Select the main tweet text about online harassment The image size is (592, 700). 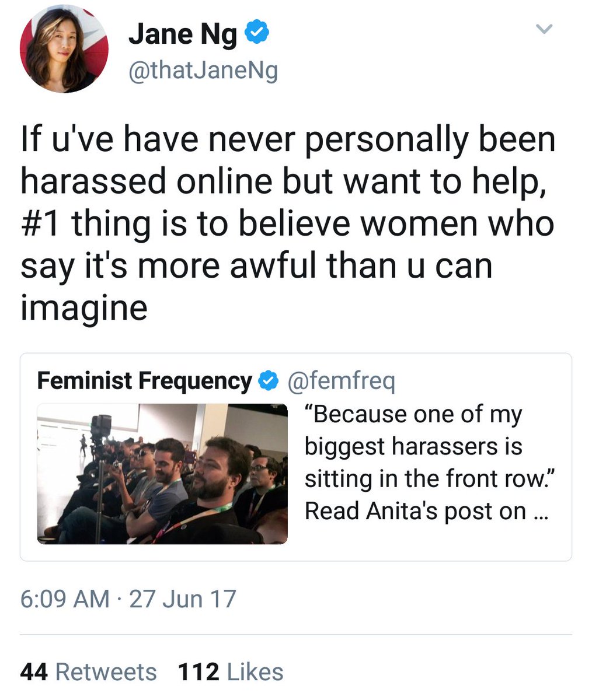point(288,223)
